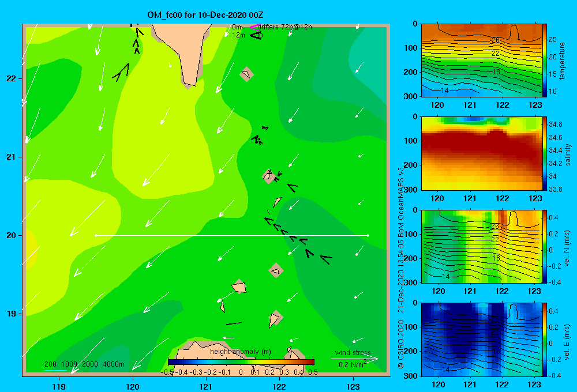This screenshot has height=392, width=577.
Task: Click latitude tick label 21 on the map
Action: (11, 157)
